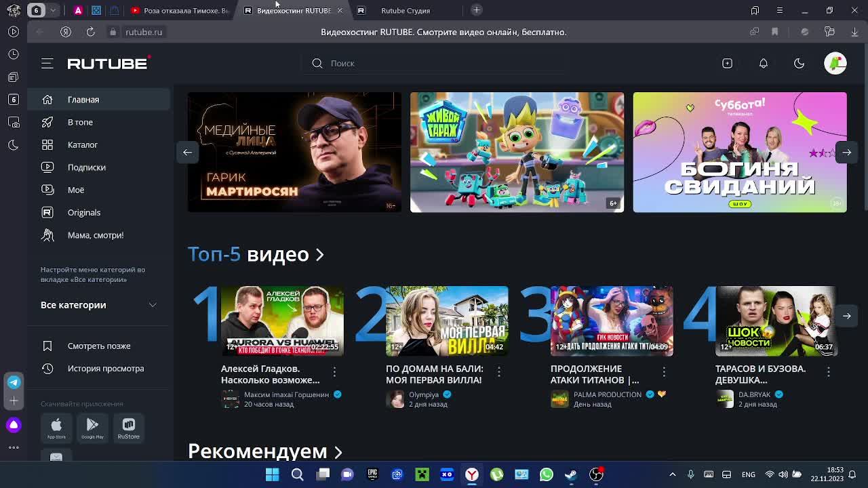Close the Видеохостинг RUTUBE tab
The height and width of the screenshot is (488, 868).
coord(340,10)
